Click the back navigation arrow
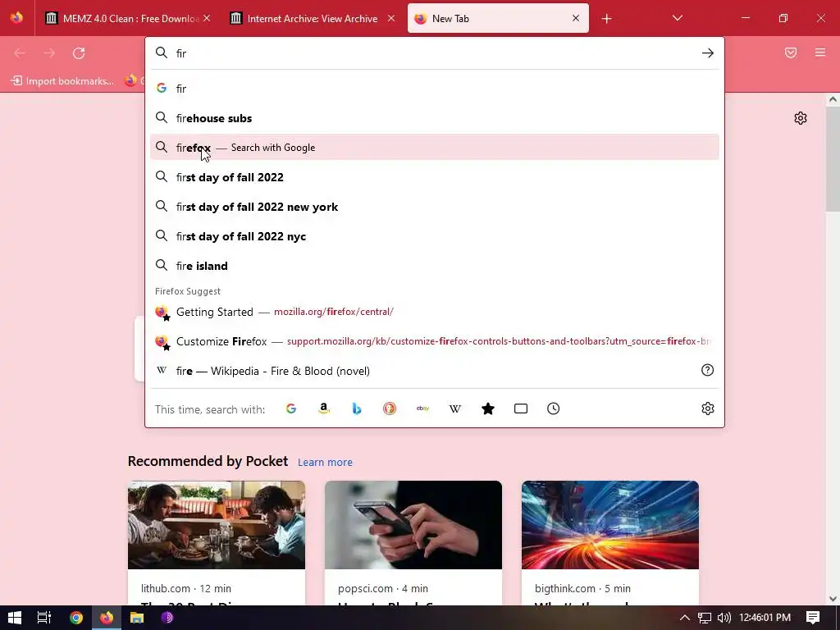This screenshot has height=630, width=840. 20,53
